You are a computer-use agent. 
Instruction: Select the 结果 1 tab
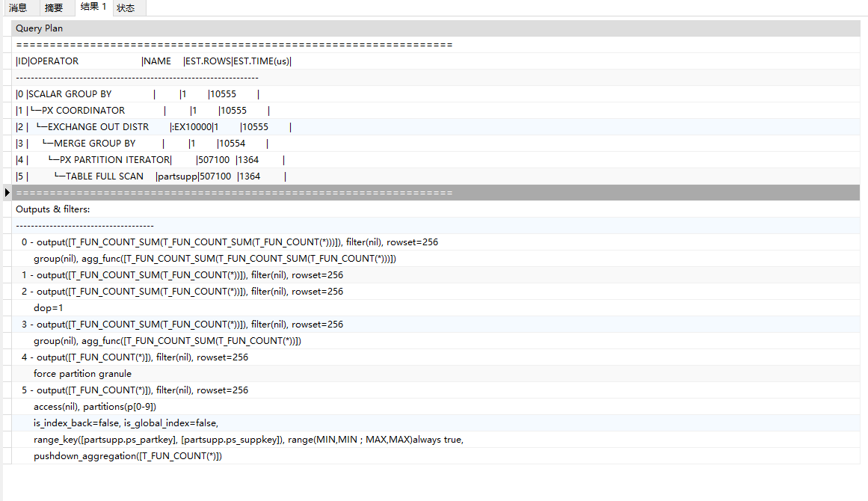(93, 7)
